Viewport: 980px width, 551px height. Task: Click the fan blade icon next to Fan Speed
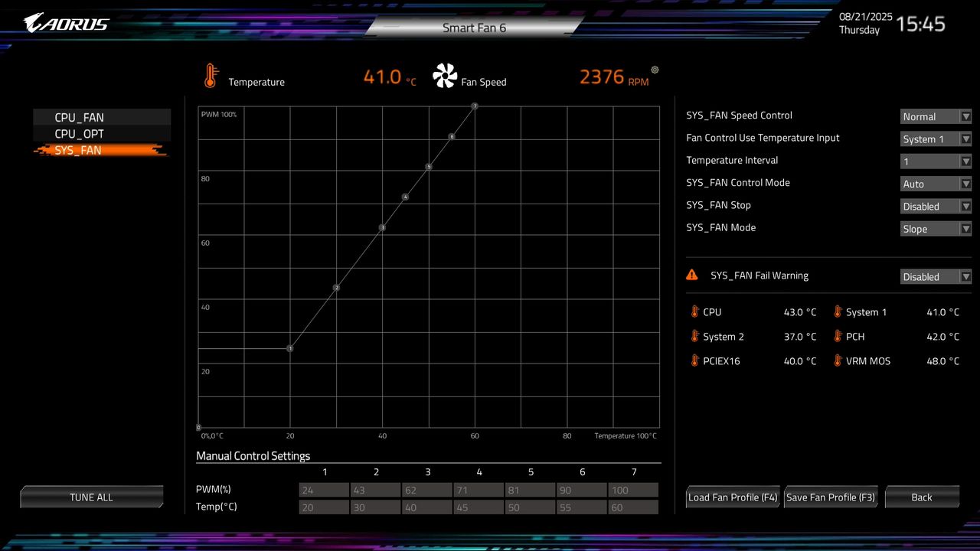445,75
